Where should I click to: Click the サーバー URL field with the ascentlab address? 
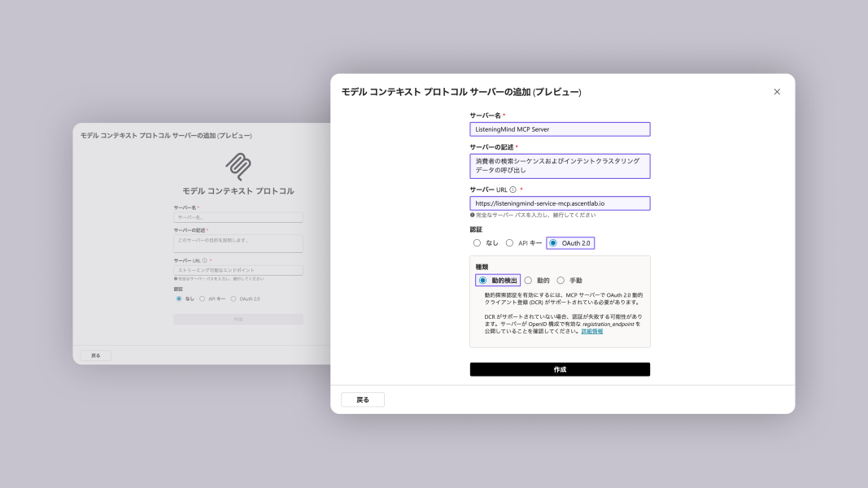tap(560, 203)
